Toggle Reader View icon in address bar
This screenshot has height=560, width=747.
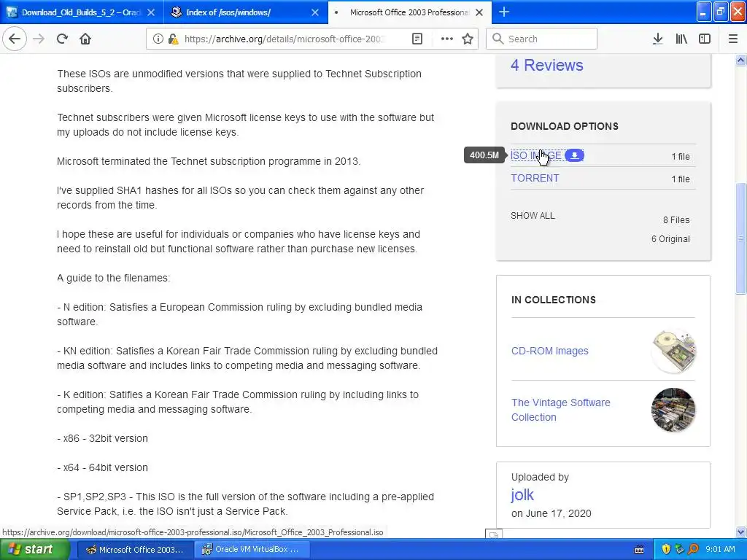click(x=417, y=39)
